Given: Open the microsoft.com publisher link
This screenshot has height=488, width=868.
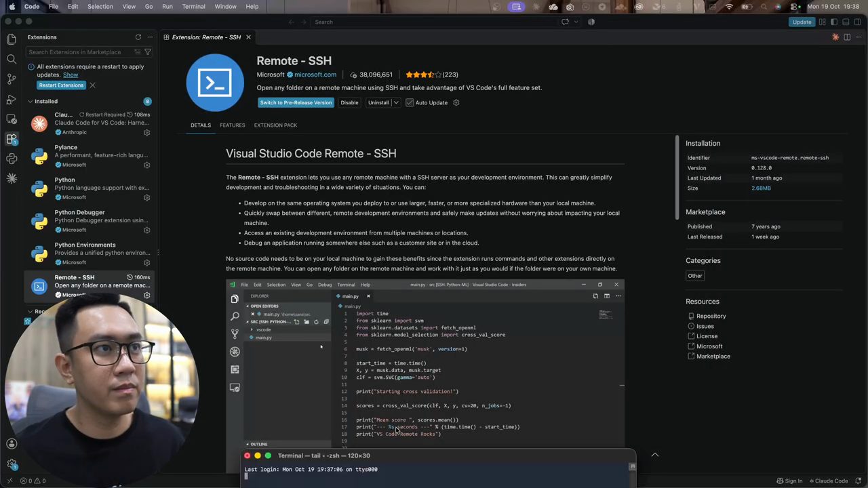Looking at the screenshot, I should pyautogui.click(x=315, y=75).
